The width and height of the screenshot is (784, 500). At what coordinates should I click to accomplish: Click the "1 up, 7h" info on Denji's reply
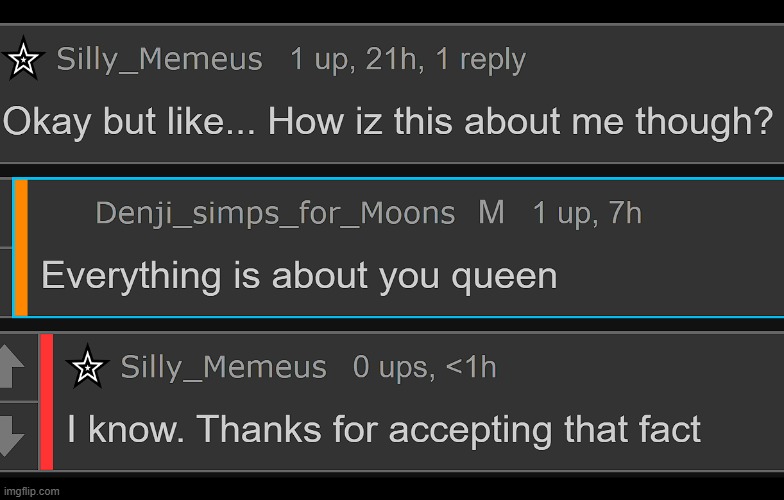point(587,213)
